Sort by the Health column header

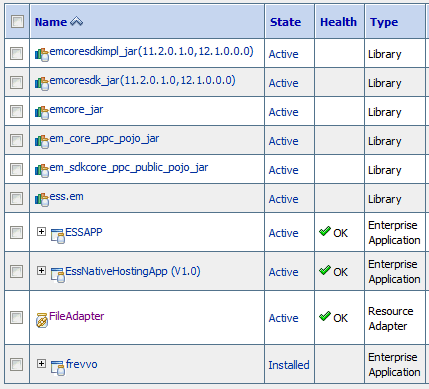click(338, 22)
